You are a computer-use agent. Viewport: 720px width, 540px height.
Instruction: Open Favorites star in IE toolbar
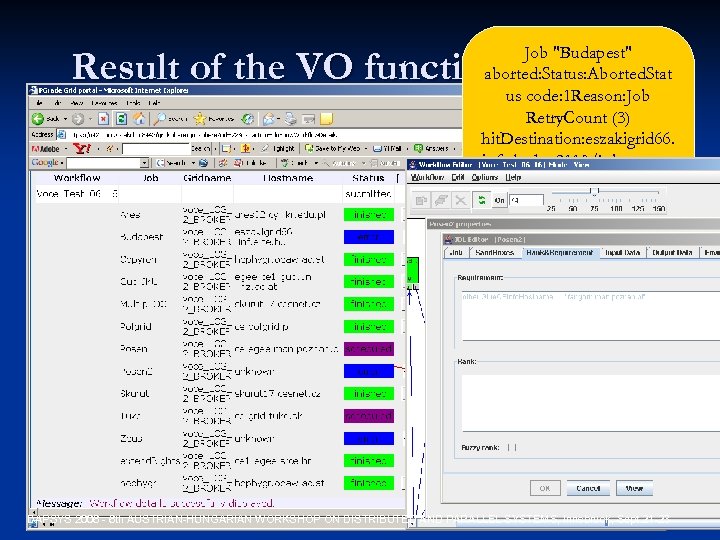tap(200, 119)
